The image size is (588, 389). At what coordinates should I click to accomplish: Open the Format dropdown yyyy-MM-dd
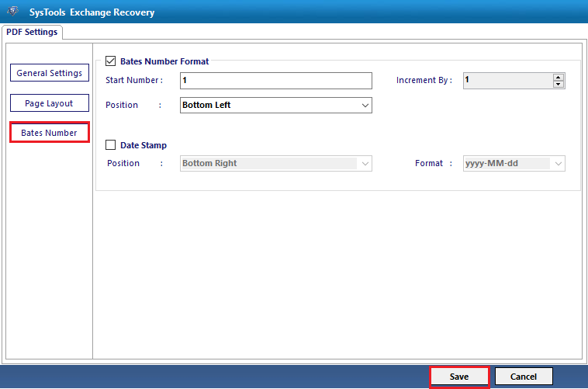coord(514,164)
